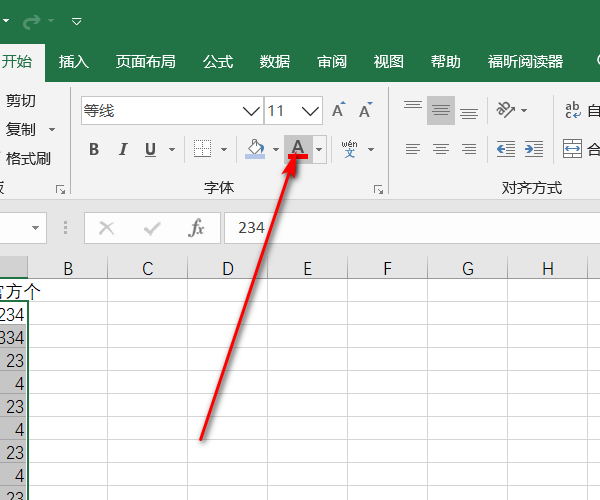Expand the font size 11 dropdown
Viewport: 600px width, 500px height.
310,110
